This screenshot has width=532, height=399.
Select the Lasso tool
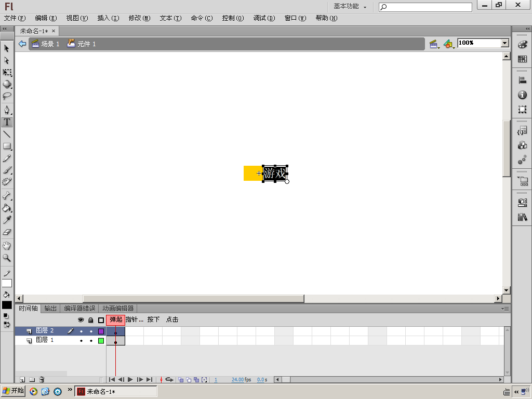(7, 96)
